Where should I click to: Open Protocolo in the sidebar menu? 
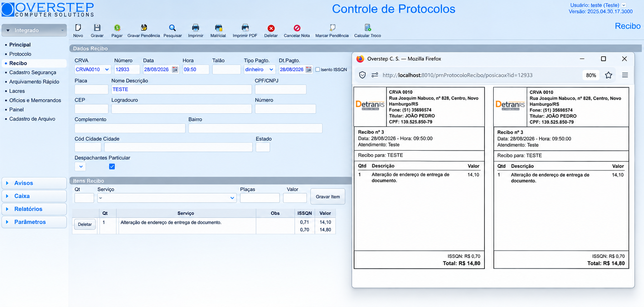20,54
